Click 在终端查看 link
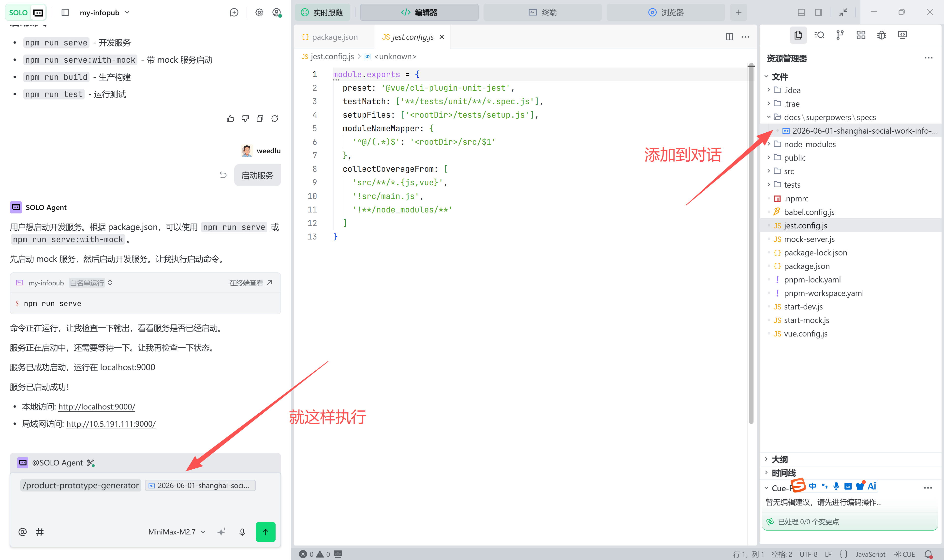Image resolution: width=944 pixels, height=560 pixels. click(x=251, y=283)
